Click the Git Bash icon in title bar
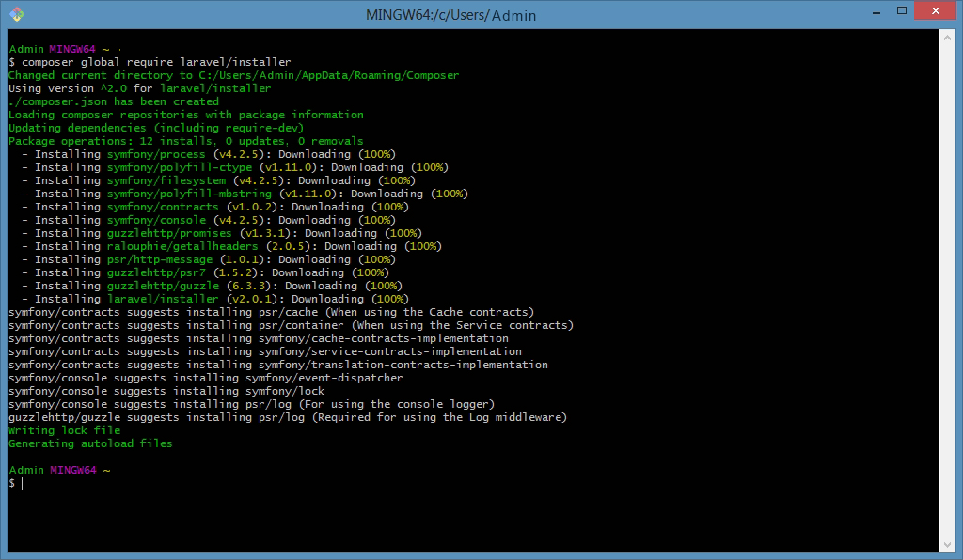 tap(17, 14)
